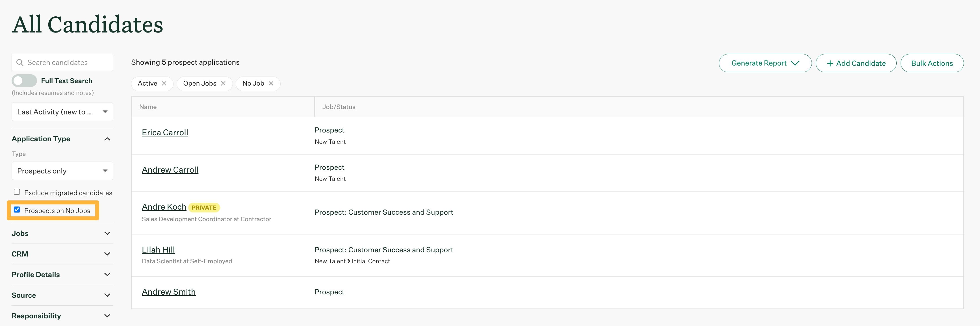Collapse the Application Type section chevron
980x326 pixels.
[107, 138]
